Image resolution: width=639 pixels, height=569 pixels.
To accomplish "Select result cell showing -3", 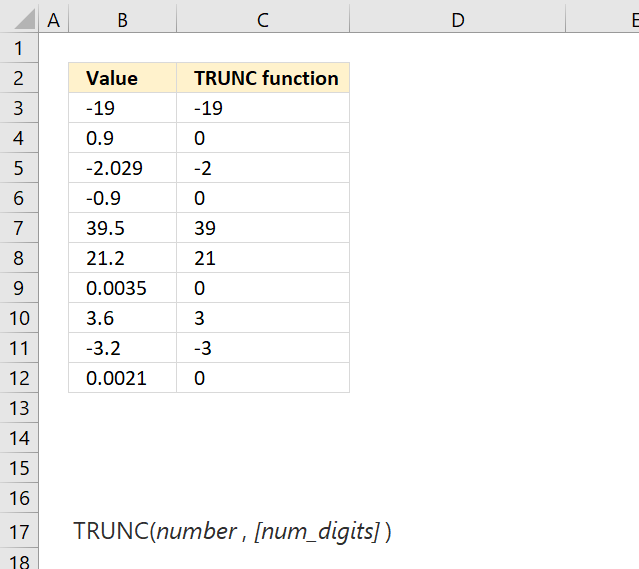I will tap(263, 348).
